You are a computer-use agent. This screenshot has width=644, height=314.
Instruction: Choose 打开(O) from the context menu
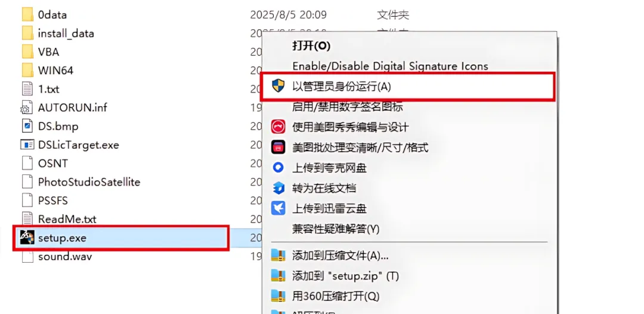311,45
